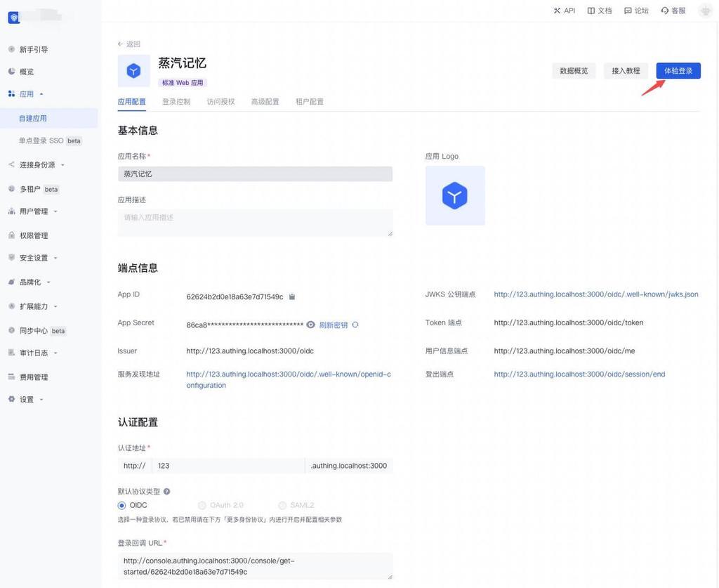Select the OIDC protocol radio button
This screenshot has height=588, width=719.
point(121,505)
